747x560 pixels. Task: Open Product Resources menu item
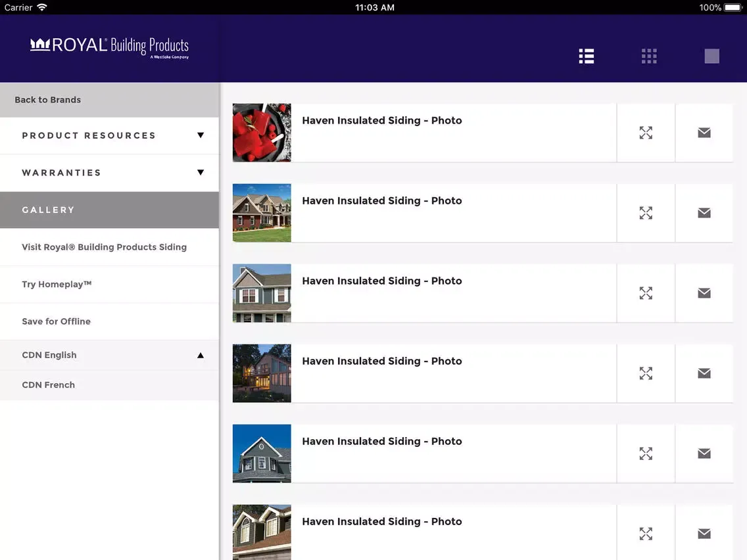110,135
